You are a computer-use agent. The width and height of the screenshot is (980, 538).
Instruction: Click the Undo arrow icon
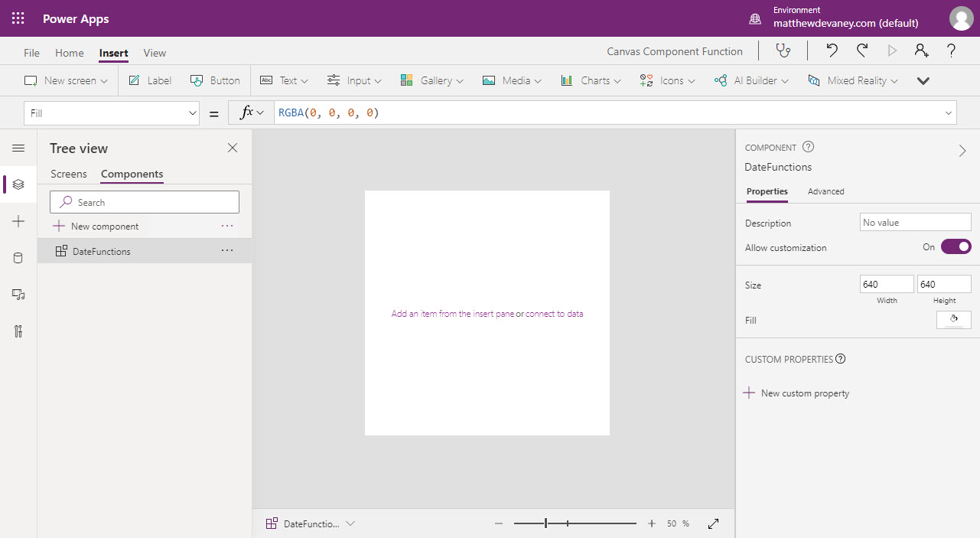click(x=832, y=51)
